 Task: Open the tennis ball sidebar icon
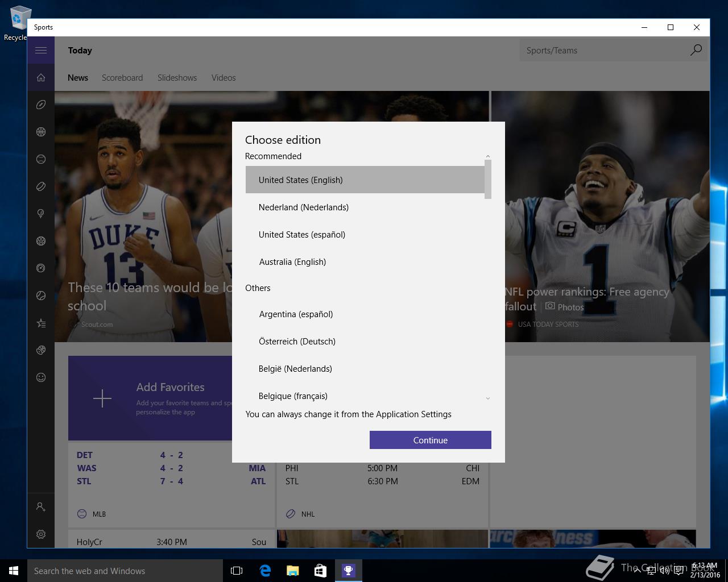(x=41, y=296)
